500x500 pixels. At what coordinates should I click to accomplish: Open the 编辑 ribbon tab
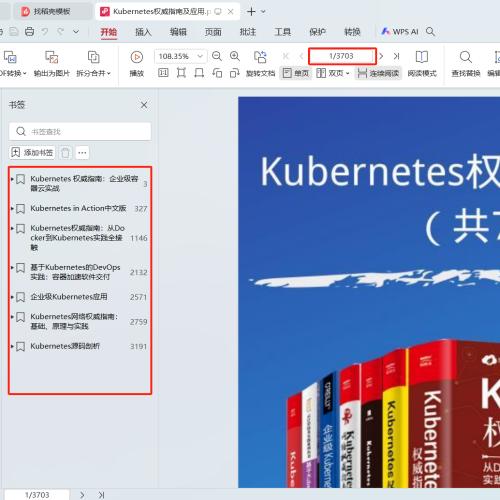[178, 32]
